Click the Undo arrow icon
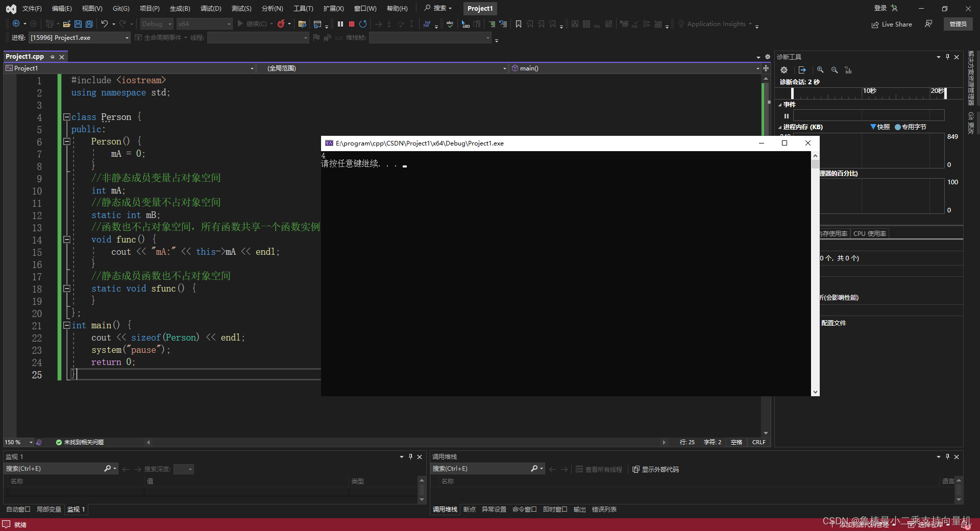The width and height of the screenshot is (980, 531). click(104, 24)
